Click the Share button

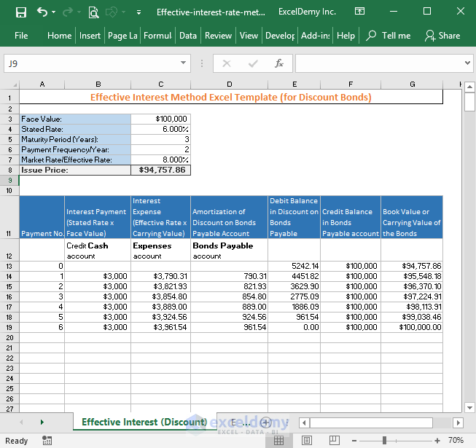pyautogui.click(x=442, y=35)
